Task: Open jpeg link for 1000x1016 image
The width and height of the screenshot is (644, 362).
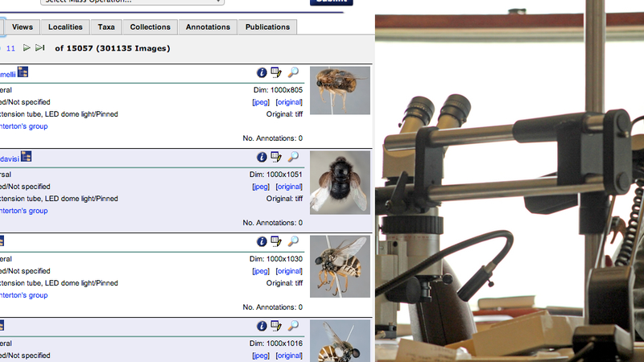Action: [261, 356]
